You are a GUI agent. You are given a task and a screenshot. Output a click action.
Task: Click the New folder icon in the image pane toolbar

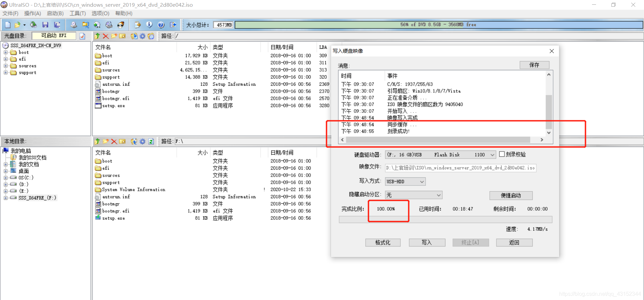click(114, 36)
